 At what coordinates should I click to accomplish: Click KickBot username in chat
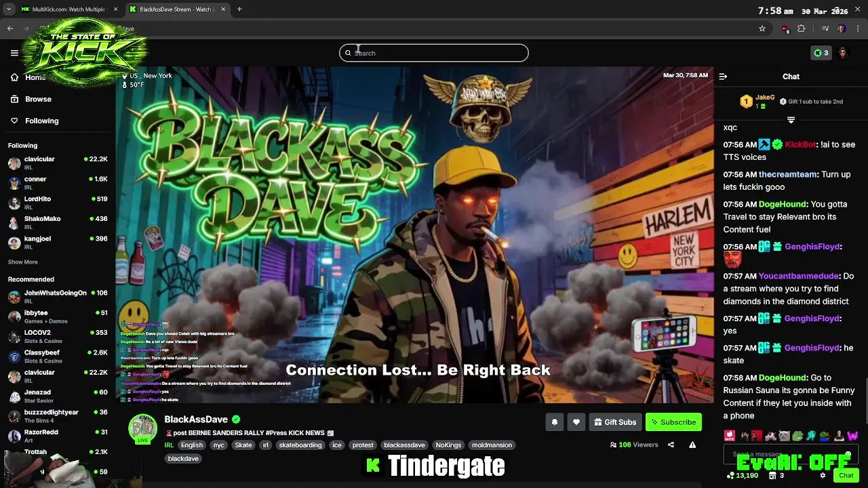[x=800, y=144]
